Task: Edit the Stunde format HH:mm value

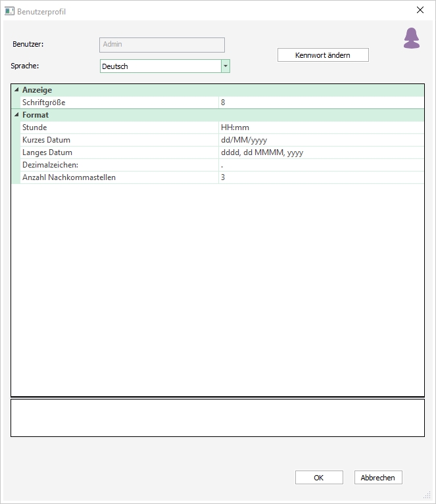Action: 321,127
